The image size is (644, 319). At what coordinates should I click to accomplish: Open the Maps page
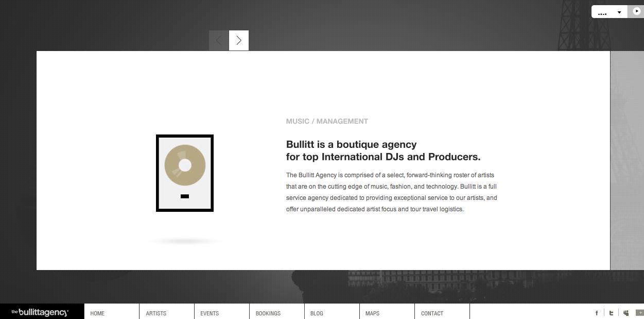tap(372, 313)
